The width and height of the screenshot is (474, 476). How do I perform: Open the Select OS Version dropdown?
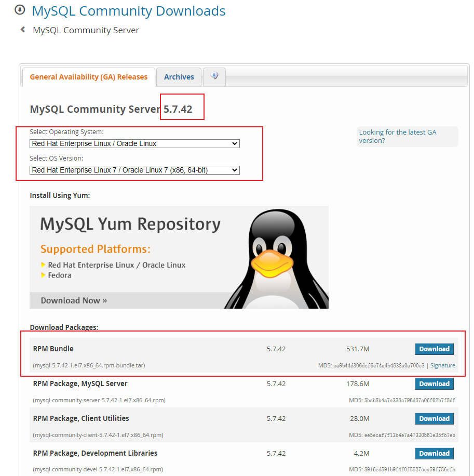pyautogui.click(x=134, y=170)
